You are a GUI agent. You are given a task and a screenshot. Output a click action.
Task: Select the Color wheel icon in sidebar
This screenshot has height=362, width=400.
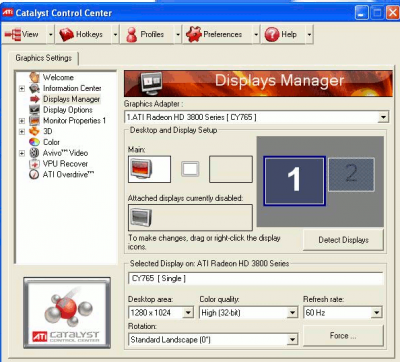pyautogui.click(x=34, y=142)
